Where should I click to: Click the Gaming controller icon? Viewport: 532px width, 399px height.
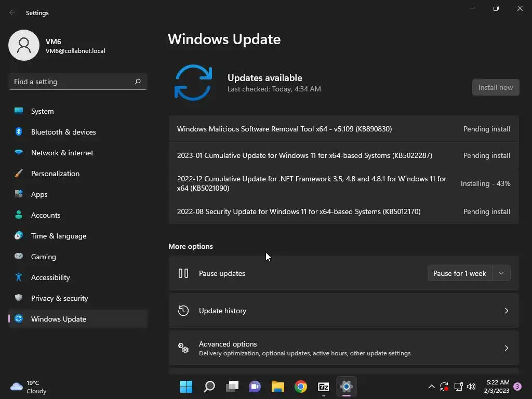pos(19,256)
